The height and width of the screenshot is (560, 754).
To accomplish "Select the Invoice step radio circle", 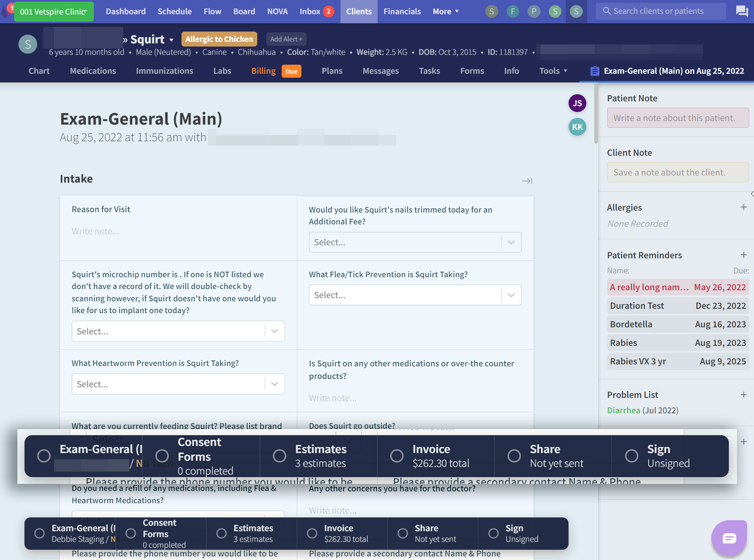I will pyautogui.click(x=312, y=533).
